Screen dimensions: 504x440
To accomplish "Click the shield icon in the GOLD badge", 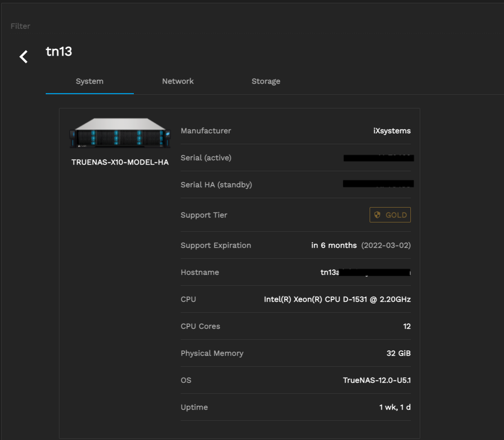I will tap(377, 215).
